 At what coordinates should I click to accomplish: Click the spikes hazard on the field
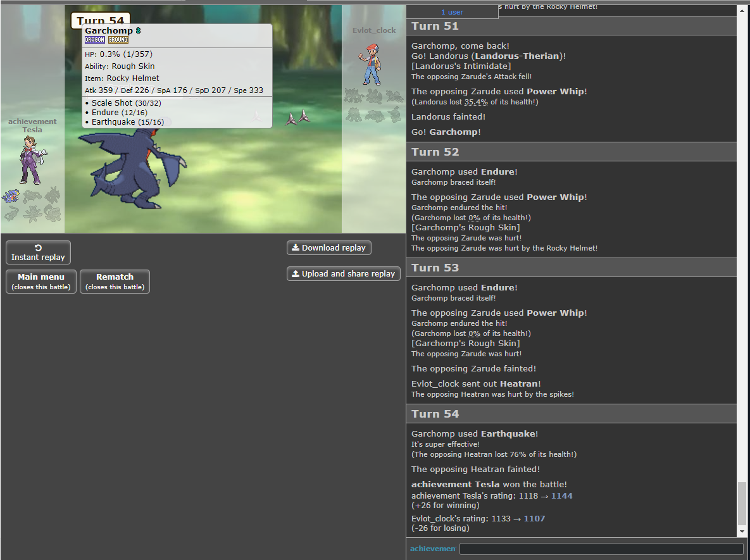tap(297, 118)
